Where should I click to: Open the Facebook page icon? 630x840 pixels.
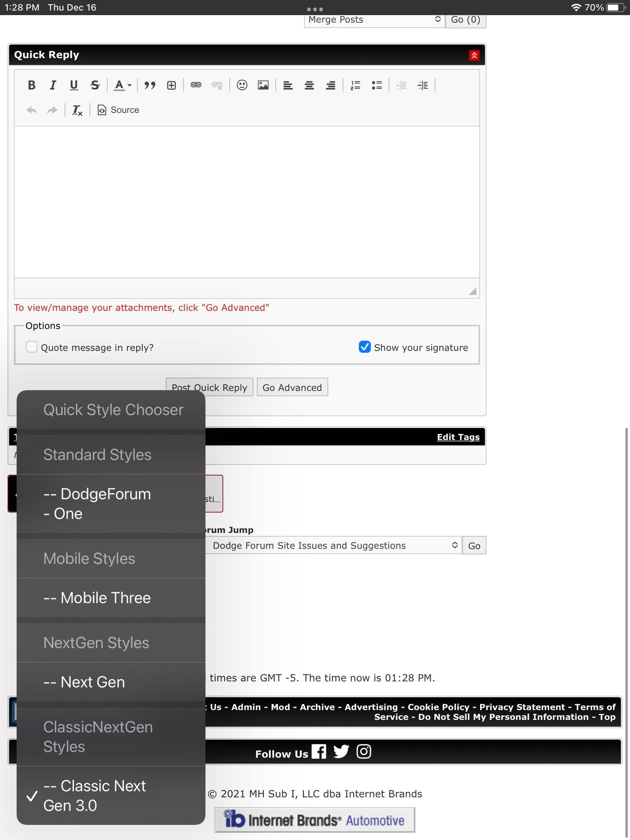point(319,751)
